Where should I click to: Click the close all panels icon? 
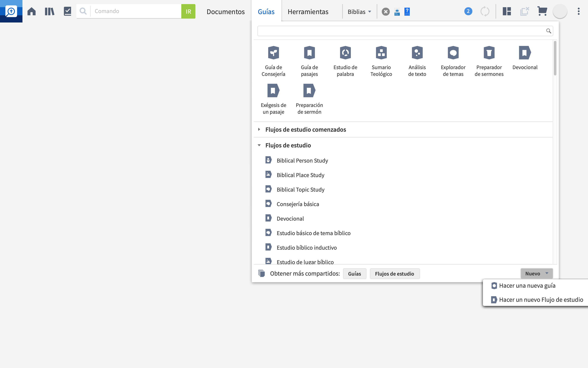pos(524,11)
